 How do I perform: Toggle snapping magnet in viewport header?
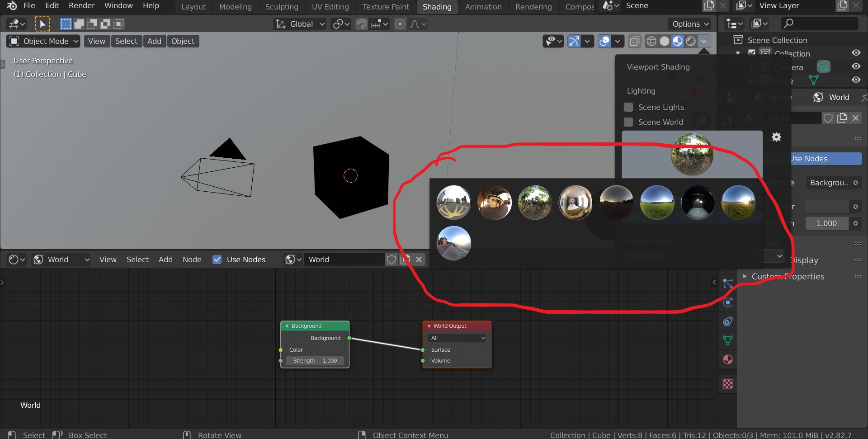point(362,24)
